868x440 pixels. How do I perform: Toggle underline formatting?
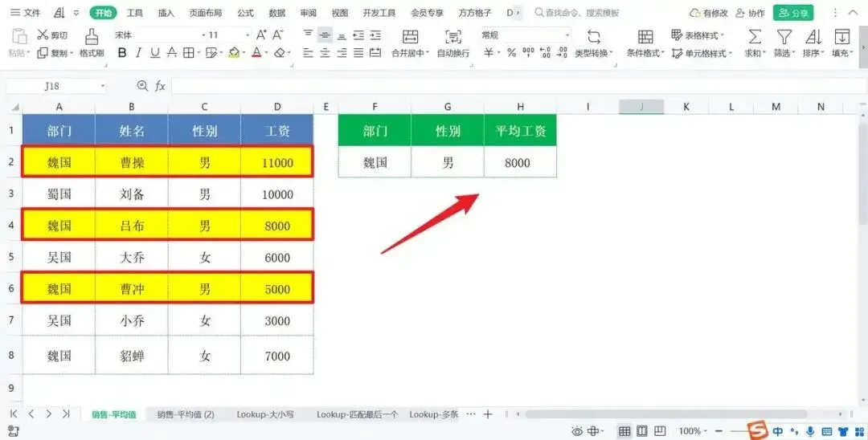(x=155, y=52)
